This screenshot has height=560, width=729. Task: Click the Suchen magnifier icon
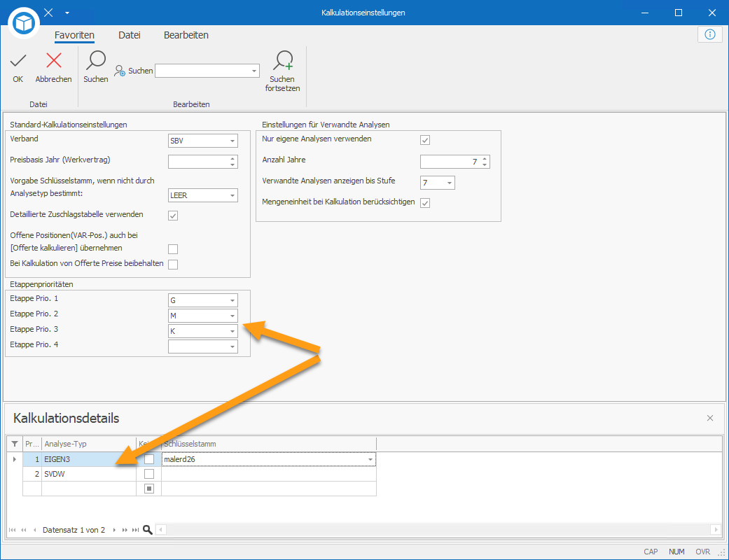point(96,60)
